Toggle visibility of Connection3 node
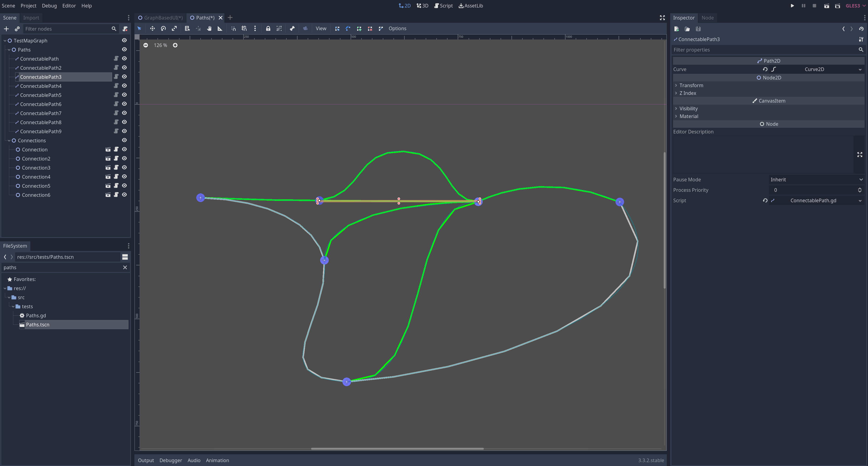 click(x=124, y=168)
